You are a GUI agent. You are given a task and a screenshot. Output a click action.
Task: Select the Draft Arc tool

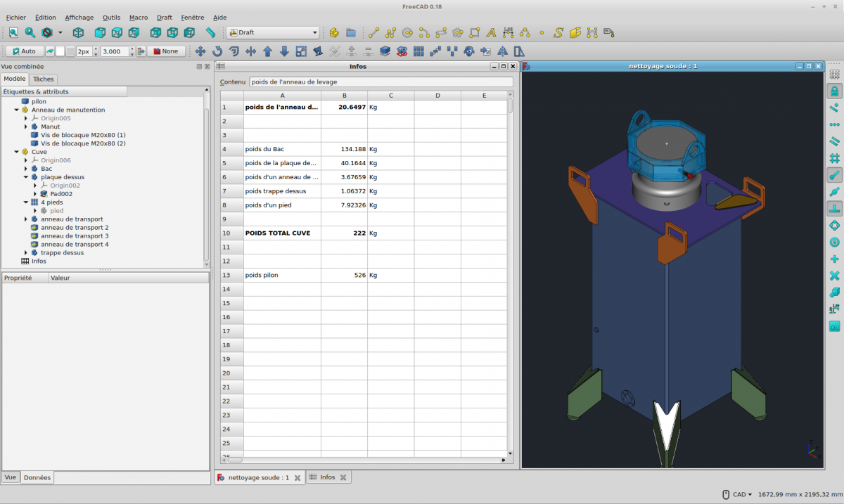424,32
